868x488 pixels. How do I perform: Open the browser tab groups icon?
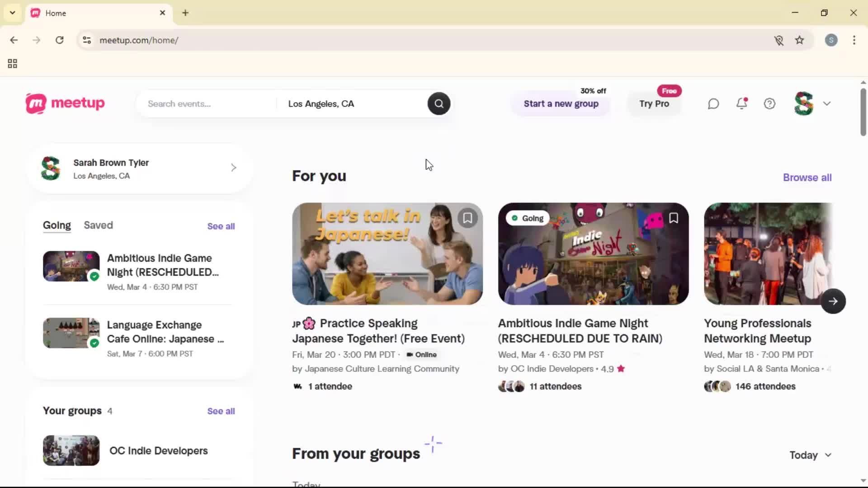[12, 63]
